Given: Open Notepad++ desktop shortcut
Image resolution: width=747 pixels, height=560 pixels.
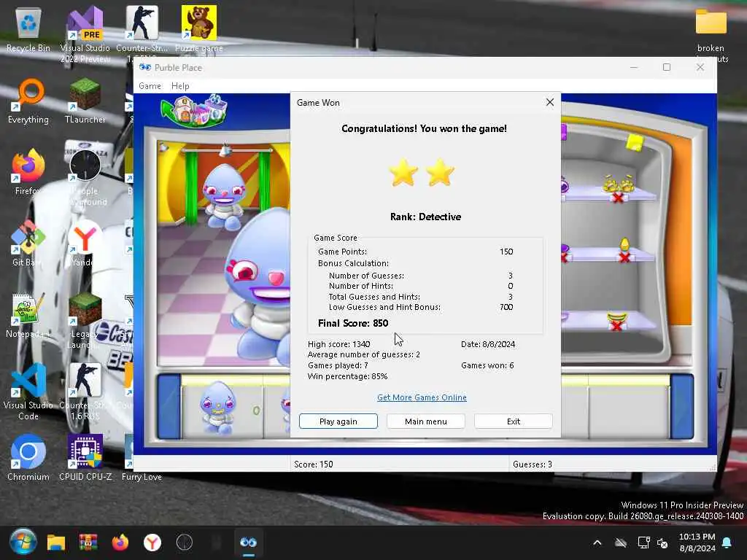Looking at the screenshot, I should coord(28,316).
